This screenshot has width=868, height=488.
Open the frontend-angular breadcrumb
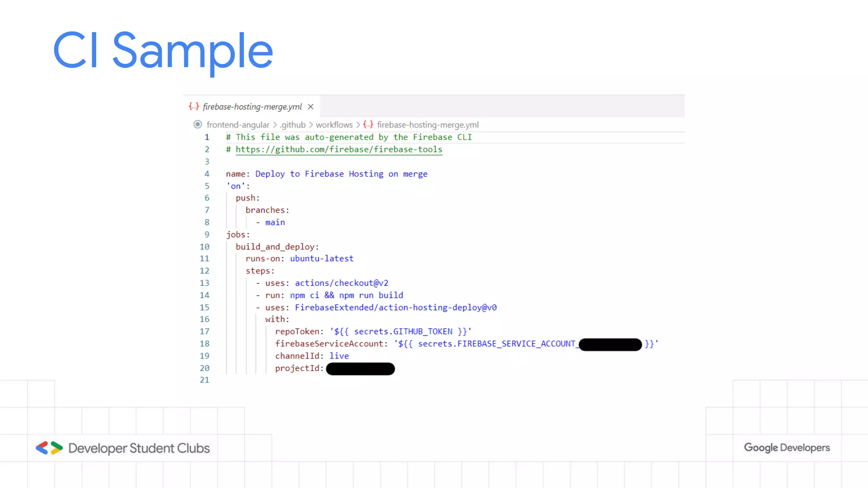coord(238,125)
